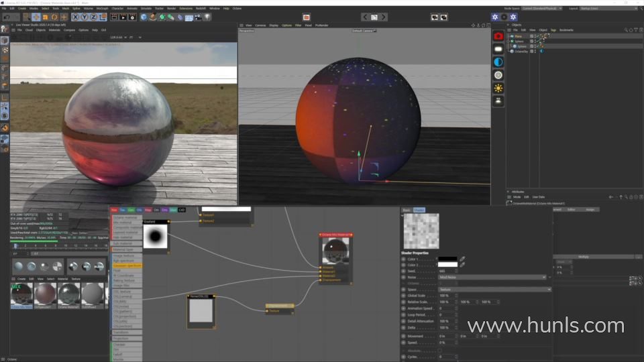Click the Octane material node button

(x=127, y=217)
